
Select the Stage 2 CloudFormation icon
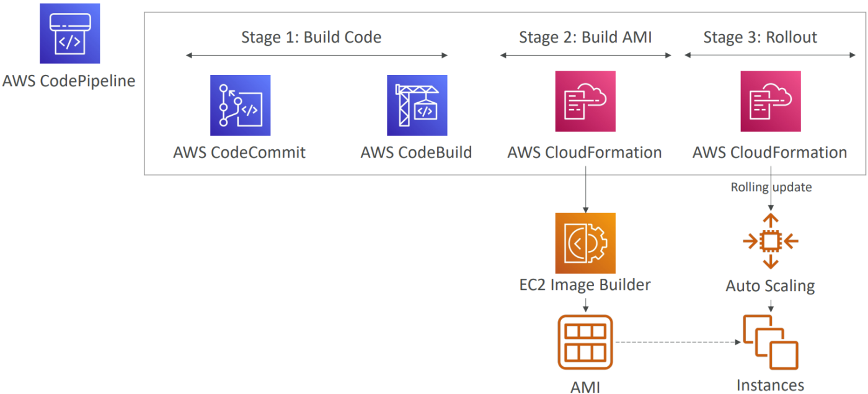click(585, 102)
